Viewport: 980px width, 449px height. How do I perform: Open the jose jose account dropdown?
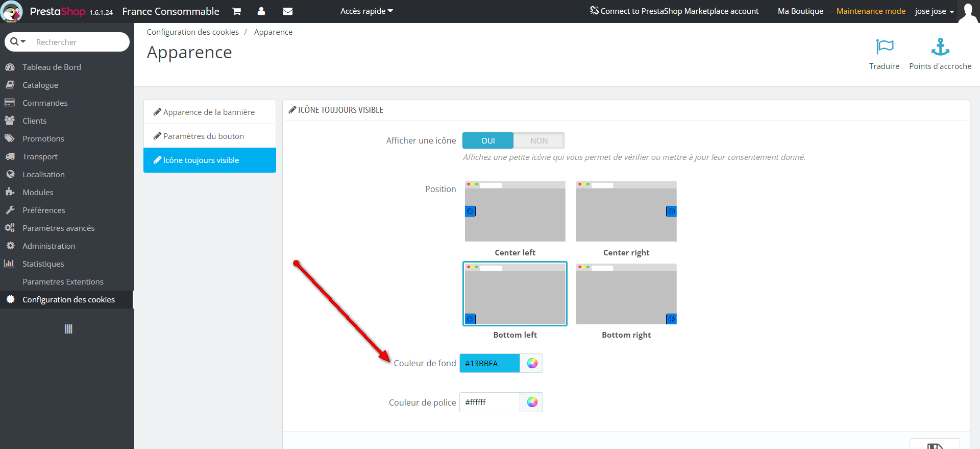pyautogui.click(x=934, y=11)
